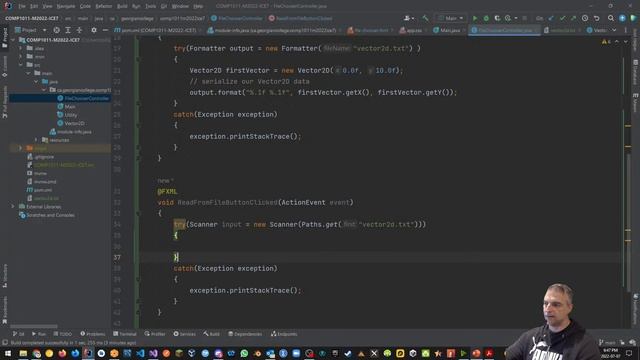Open the Dependencies tool window
Image resolution: width=640 pixels, height=360 pixels.
[x=245, y=334]
